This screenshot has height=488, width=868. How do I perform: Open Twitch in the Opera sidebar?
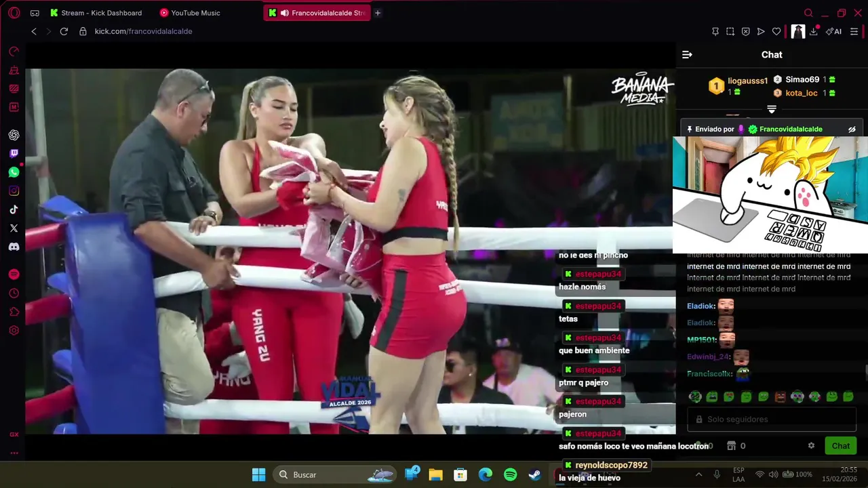[14, 154]
